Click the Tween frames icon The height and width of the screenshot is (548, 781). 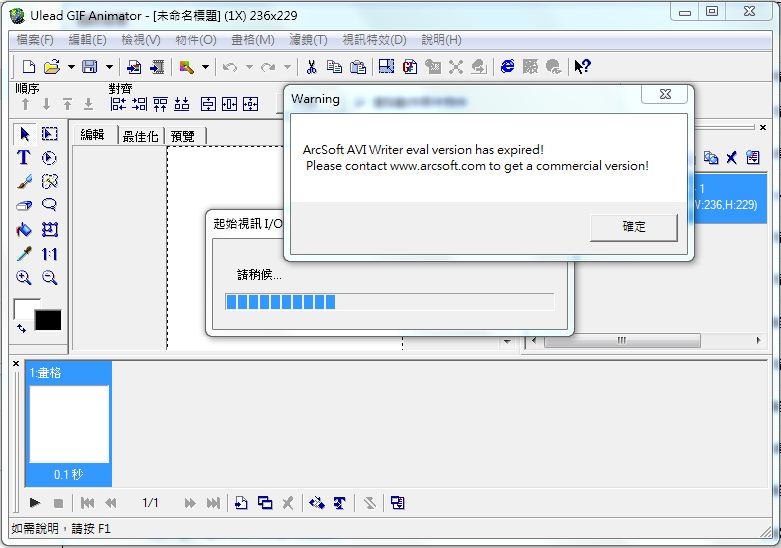pos(317,503)
